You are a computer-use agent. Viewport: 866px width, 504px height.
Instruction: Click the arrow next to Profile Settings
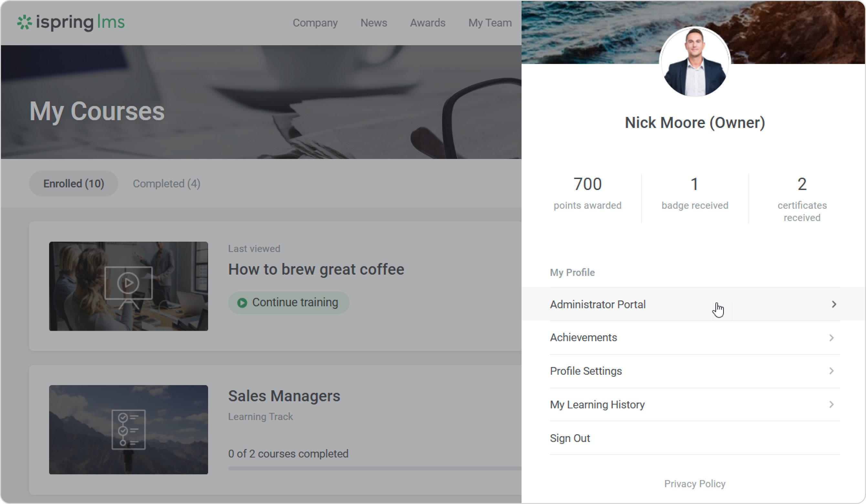[x=831, y=371]
